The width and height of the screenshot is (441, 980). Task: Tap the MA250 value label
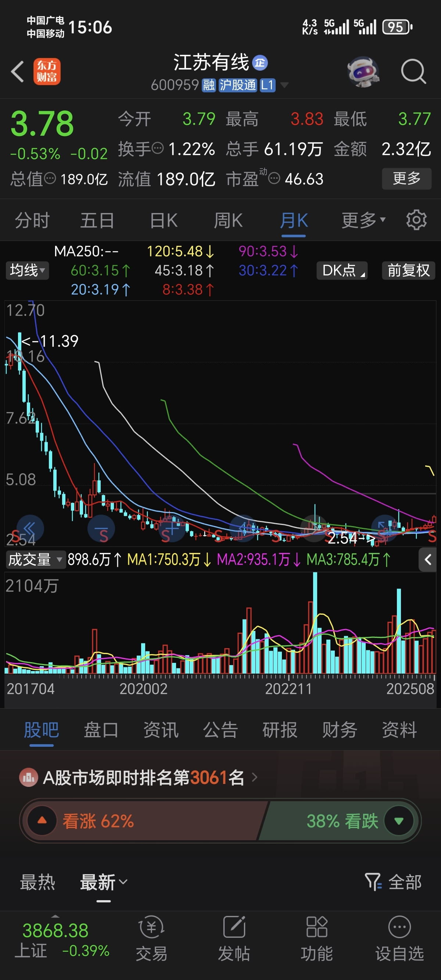coord(86,251)
